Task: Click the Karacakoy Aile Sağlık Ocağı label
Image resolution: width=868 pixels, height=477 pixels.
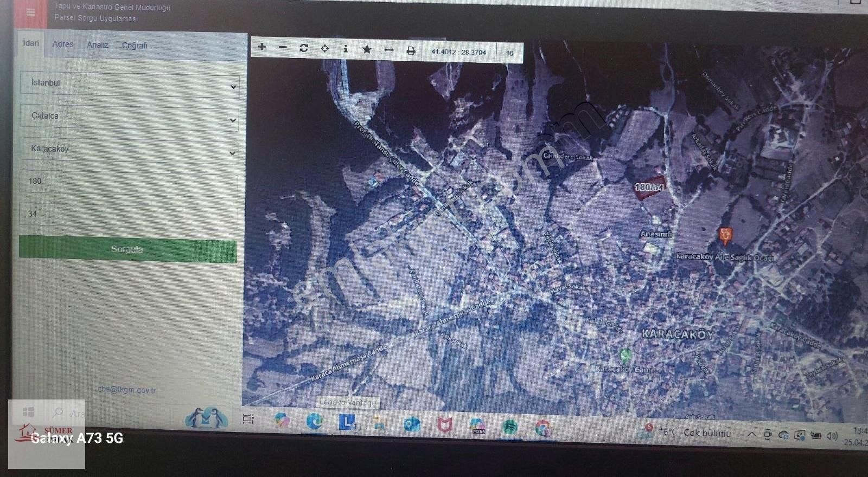Action: coord(725,257)
